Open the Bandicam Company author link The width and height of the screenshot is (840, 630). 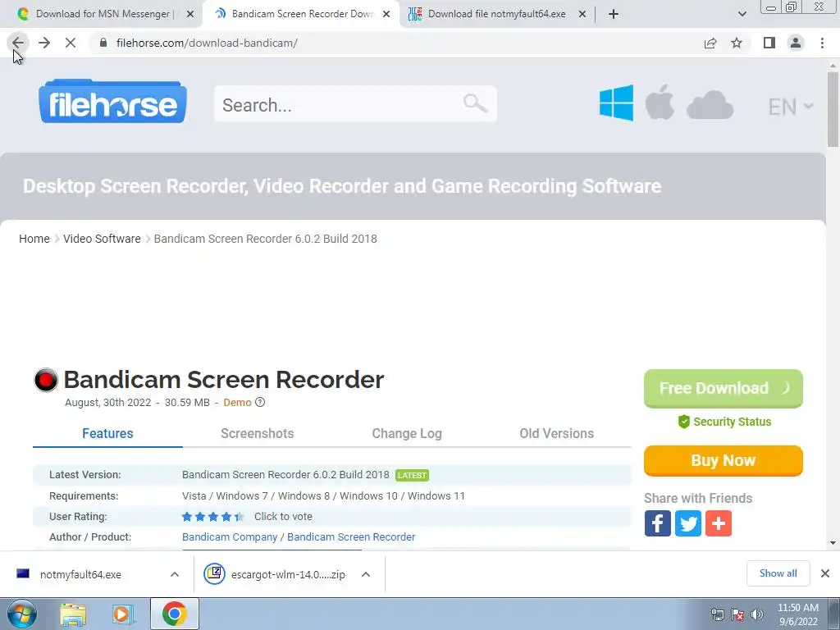tap(230, 536)
